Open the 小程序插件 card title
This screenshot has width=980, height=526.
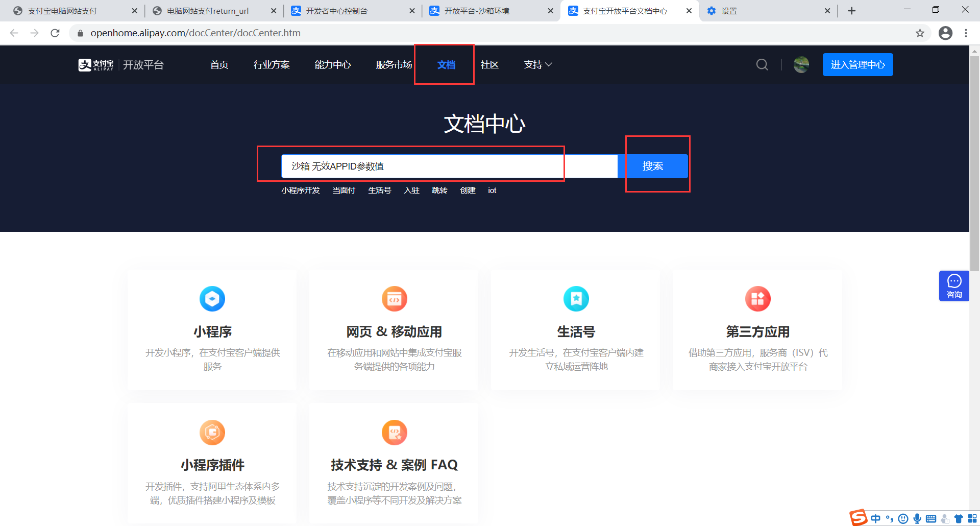pos(212,465)
